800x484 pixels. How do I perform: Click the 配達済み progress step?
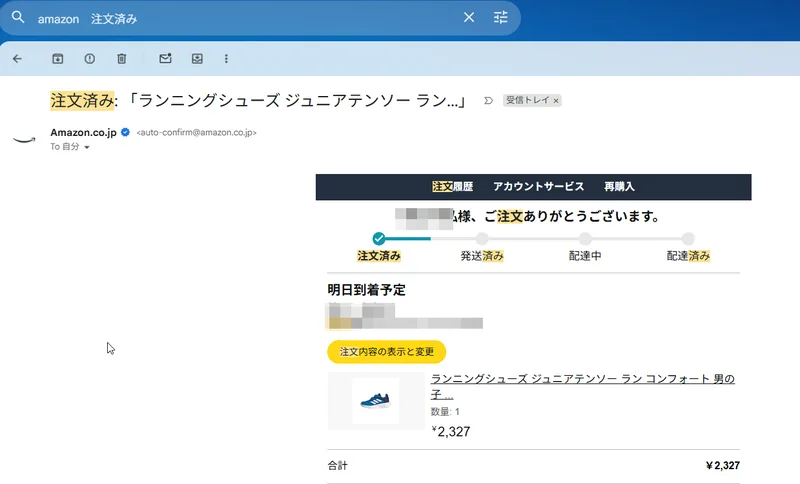(688, 238)
